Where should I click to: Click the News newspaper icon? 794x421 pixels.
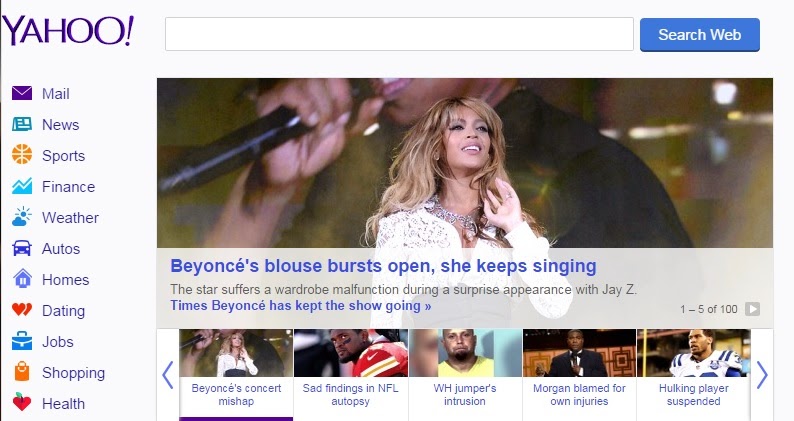[22, 124]
